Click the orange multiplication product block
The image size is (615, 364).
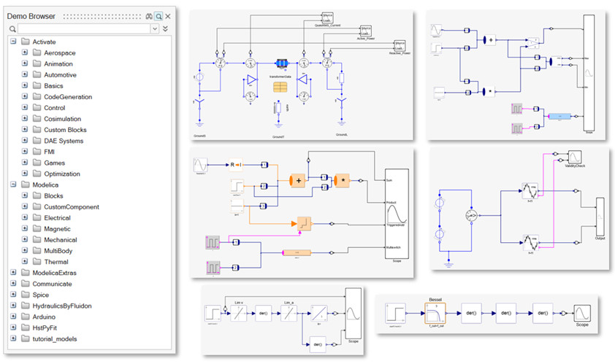[x=342, y=179]
